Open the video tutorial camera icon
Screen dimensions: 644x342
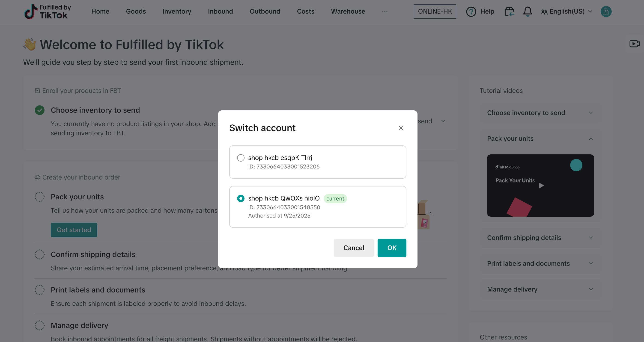pyautogui.click(x=634, y=44)
